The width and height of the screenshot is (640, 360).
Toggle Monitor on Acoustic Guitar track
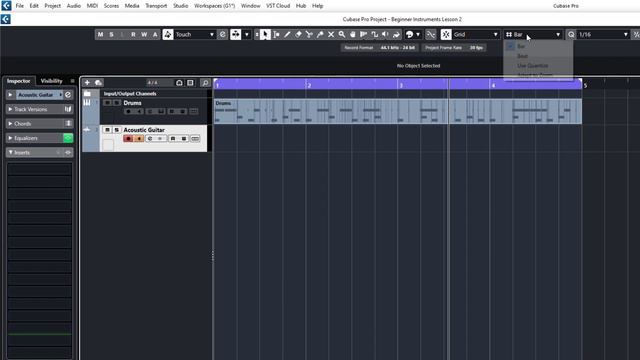[139, 139]
